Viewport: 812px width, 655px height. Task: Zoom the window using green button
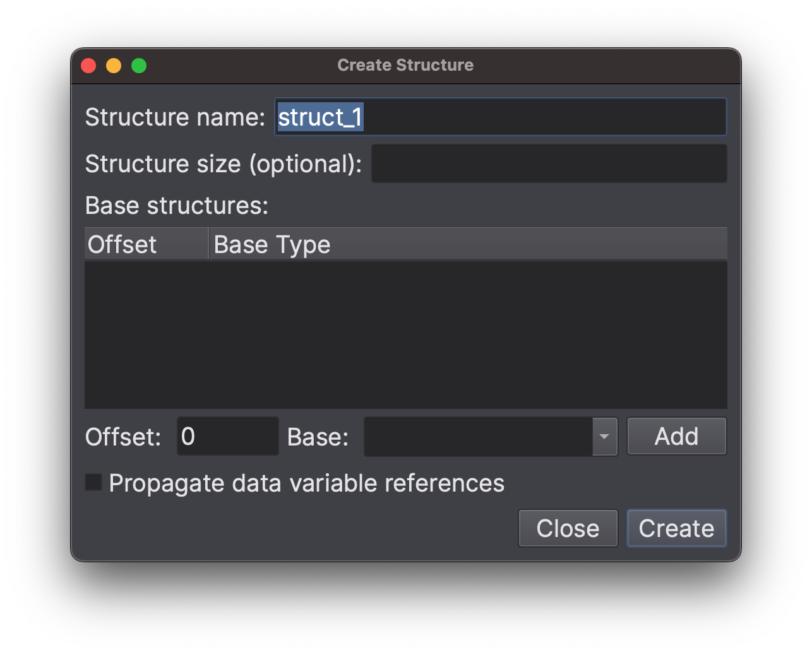click(x=139, y=66)
